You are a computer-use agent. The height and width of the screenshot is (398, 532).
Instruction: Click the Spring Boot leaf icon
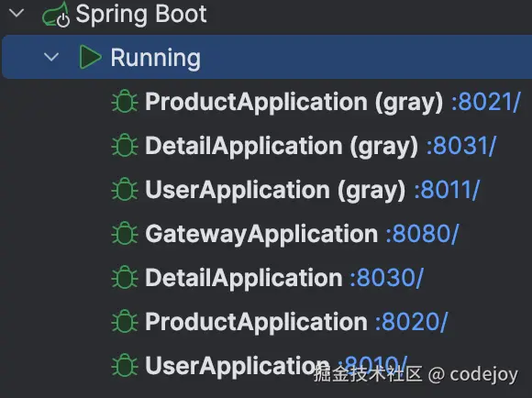[56, 15]
